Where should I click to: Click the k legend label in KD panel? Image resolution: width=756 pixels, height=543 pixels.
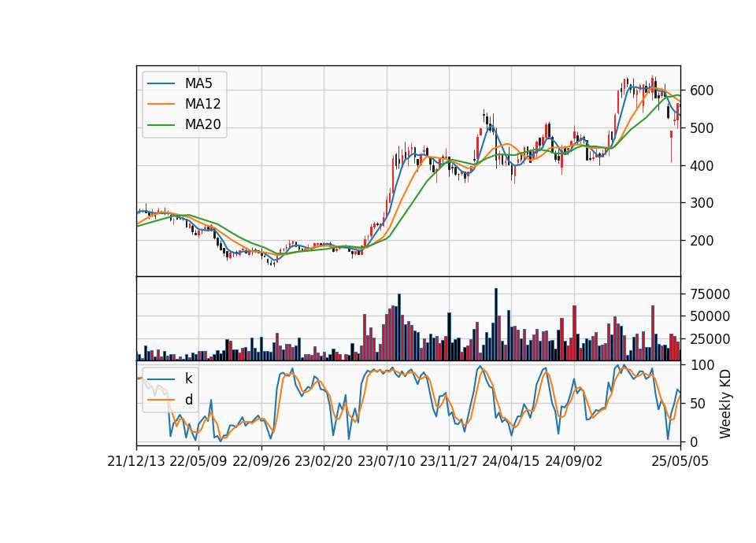[188, 379]
